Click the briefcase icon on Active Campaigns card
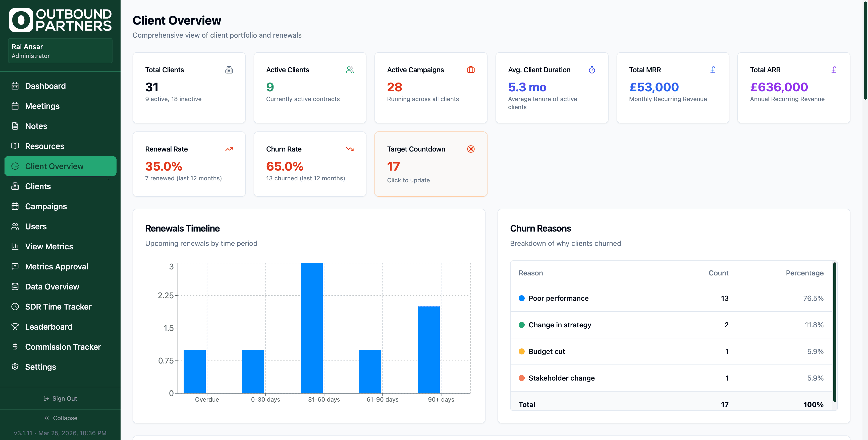Viewport: 868px width, 440px height. click(x=471, y=70)
